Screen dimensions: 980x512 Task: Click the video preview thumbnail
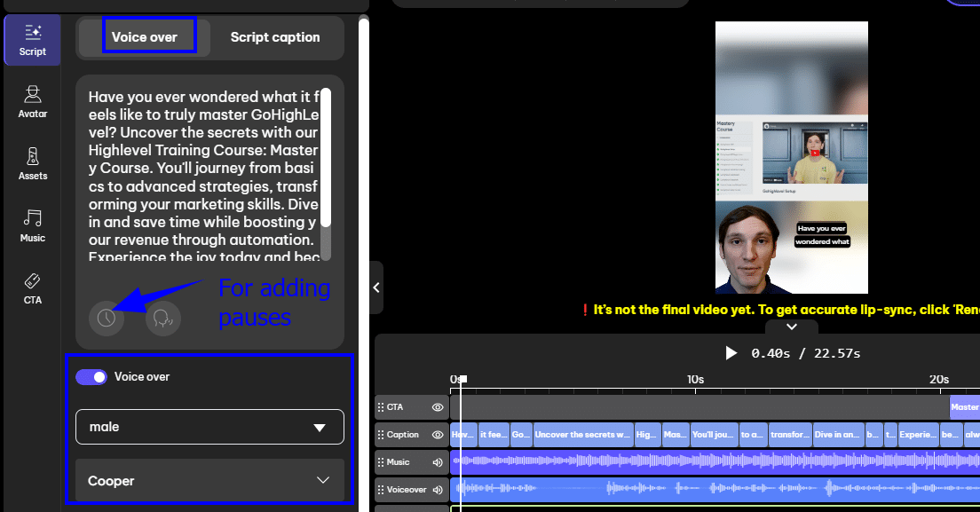coord(791,157)
